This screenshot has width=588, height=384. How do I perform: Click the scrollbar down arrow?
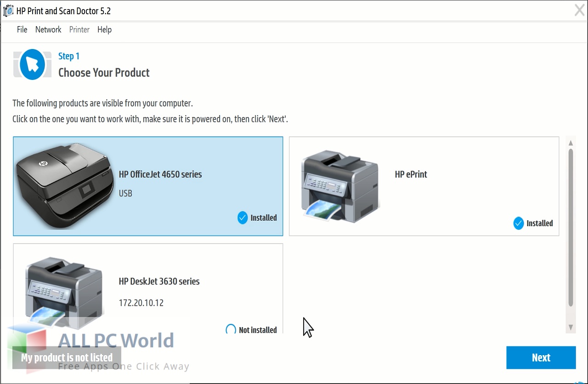click(x=571, y=327)
